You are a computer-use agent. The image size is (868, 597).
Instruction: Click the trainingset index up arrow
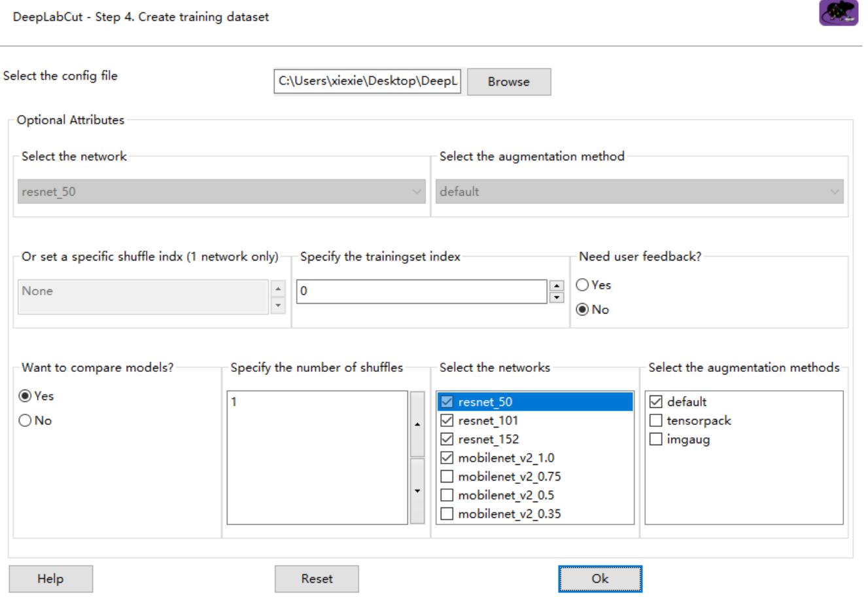tap(556, 286)
